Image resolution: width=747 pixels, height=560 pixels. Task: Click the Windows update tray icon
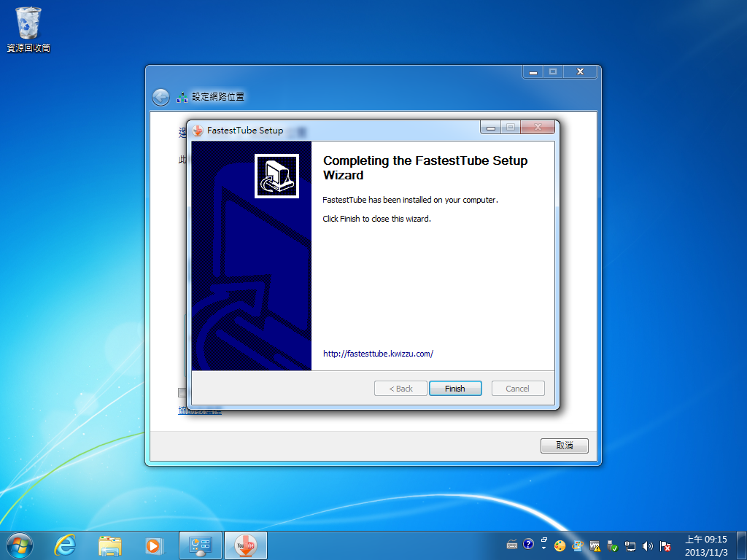pos(578,545)
